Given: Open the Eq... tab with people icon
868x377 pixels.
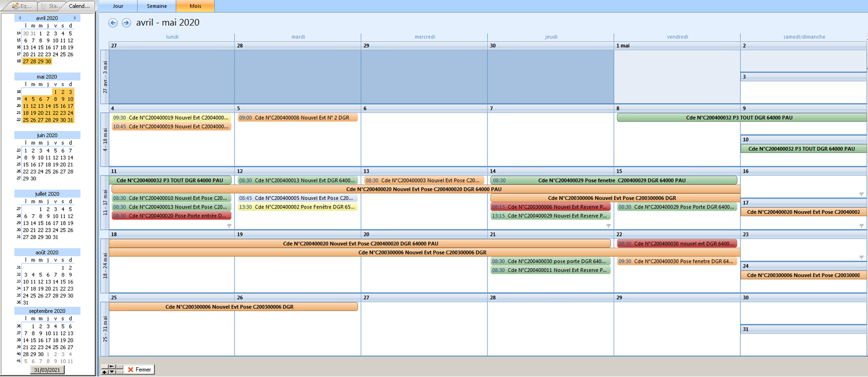Looking at the screenshot, I should pyautogui.click(x=22, y=6).
